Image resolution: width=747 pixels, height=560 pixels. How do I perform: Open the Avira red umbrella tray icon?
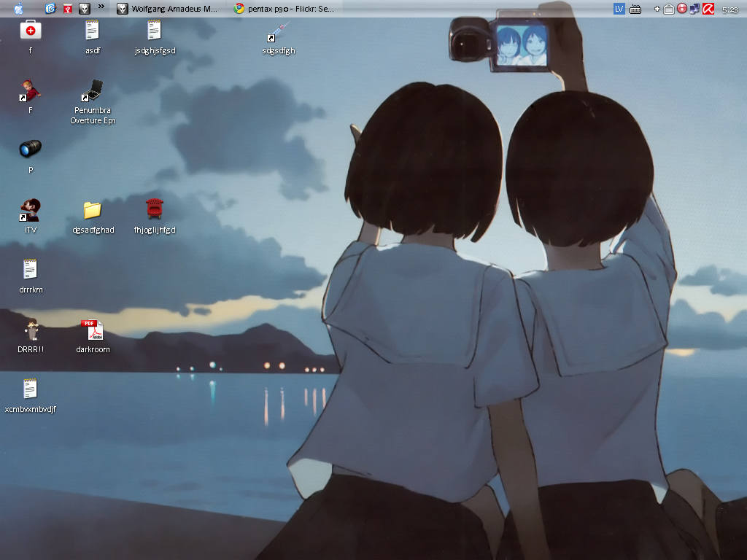(708, 9)
